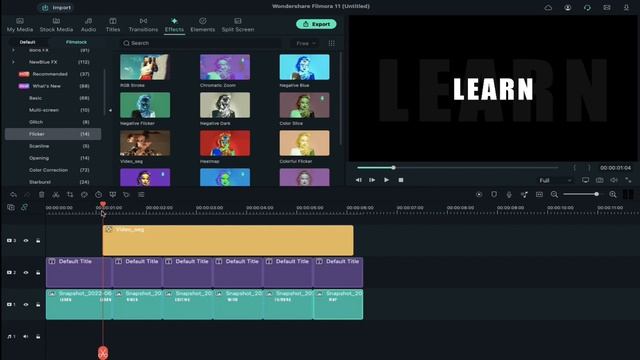Click the tag marker icon
The width and height of the screenshot is (640, 360).
[127, 195]
